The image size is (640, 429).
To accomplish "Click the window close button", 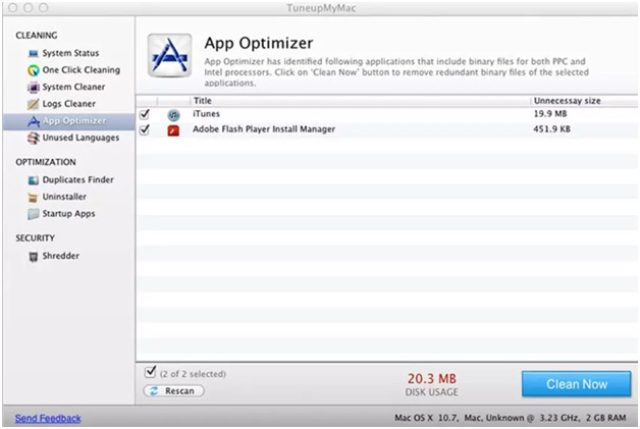I will pos(13,8).
